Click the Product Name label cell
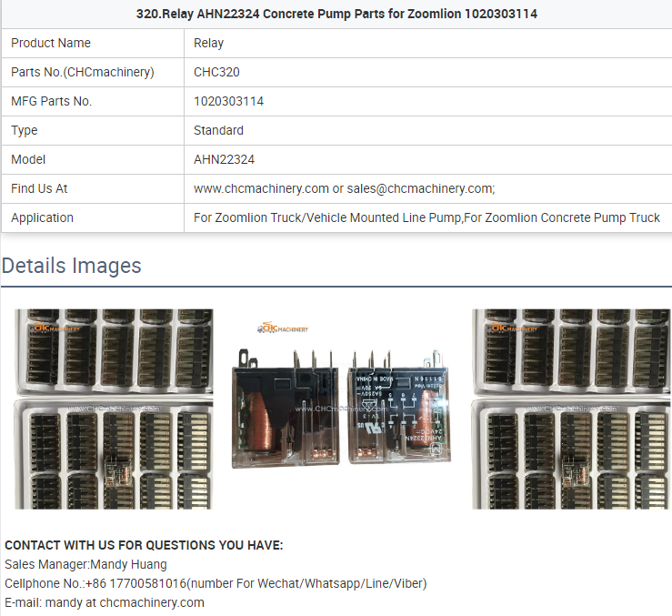This screenshot has height=616, width=672. 51,43
